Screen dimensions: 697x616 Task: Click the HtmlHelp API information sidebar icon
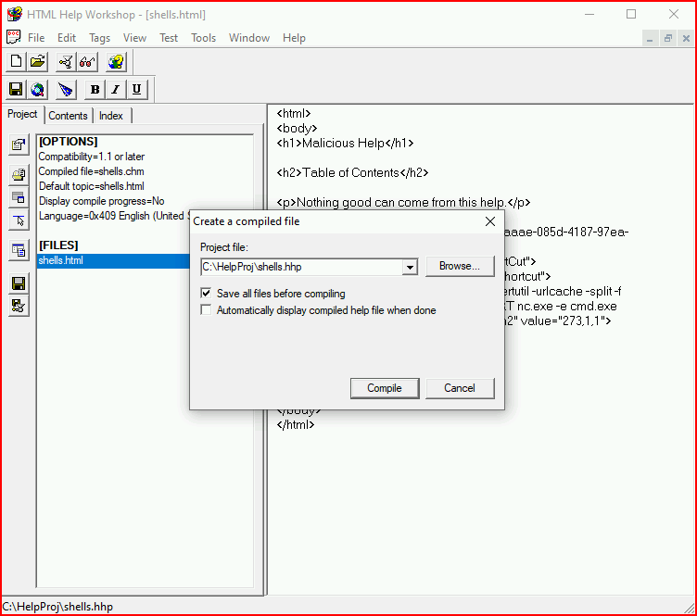point(19,220)
